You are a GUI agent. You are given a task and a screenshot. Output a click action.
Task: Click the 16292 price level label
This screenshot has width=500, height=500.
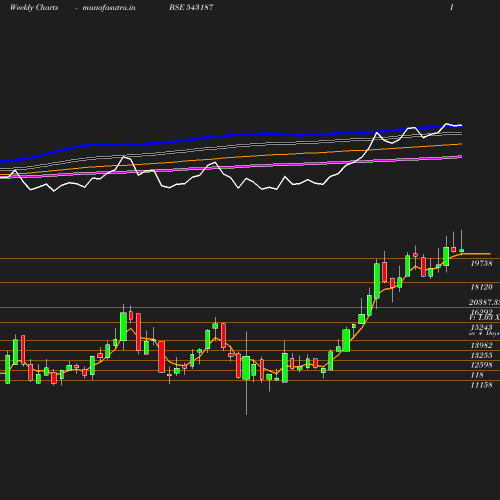point(481,311)
